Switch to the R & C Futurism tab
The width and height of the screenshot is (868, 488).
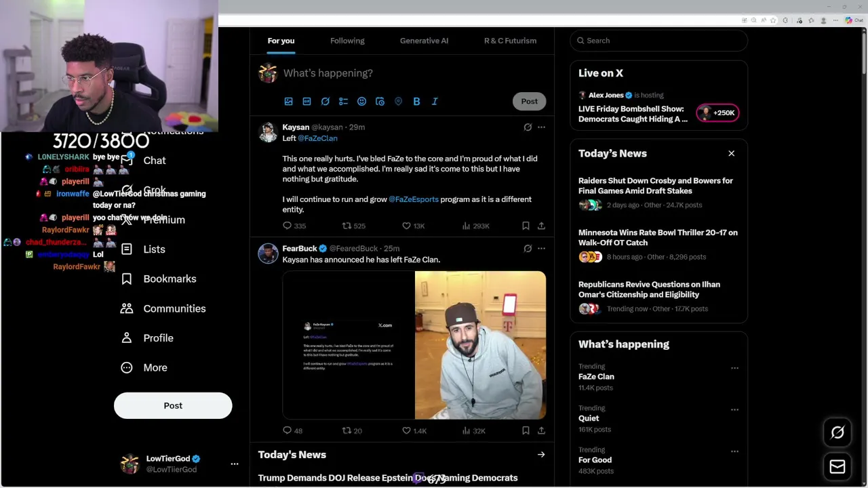(x=510, y=41)
